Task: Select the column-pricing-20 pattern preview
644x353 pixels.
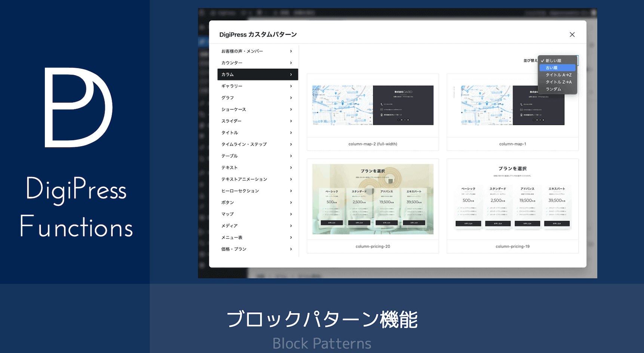Action: [x=373, y=199]
